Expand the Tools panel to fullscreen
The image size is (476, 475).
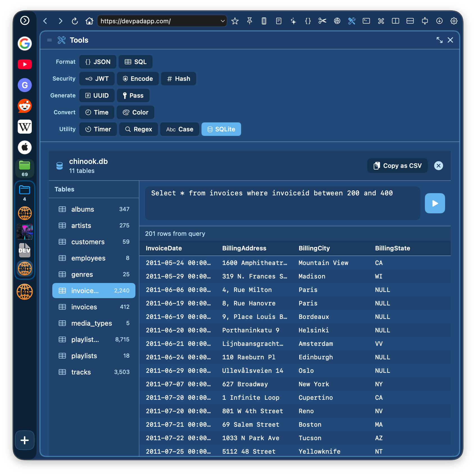(439, 40)
